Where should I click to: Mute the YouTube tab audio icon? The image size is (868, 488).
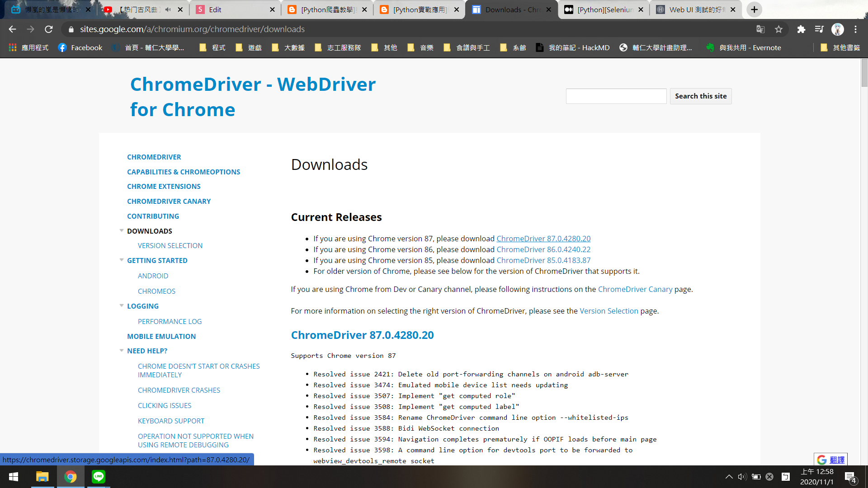coord(168,9)
